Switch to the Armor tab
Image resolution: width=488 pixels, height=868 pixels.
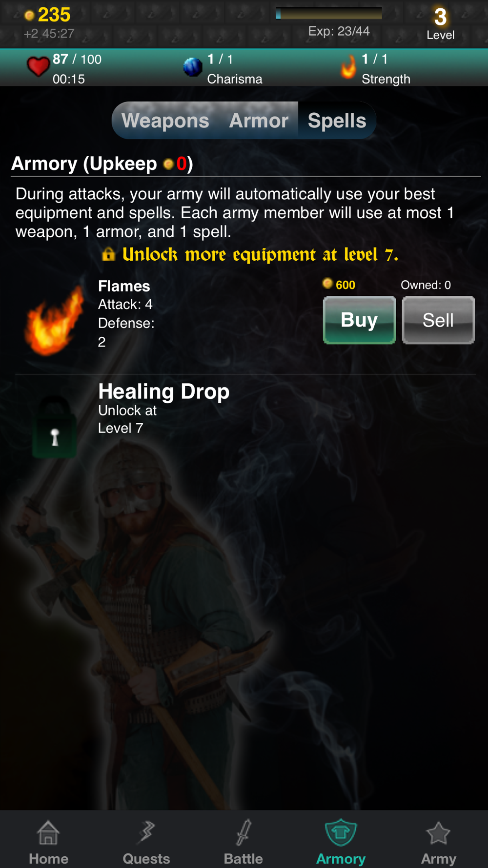259,121
